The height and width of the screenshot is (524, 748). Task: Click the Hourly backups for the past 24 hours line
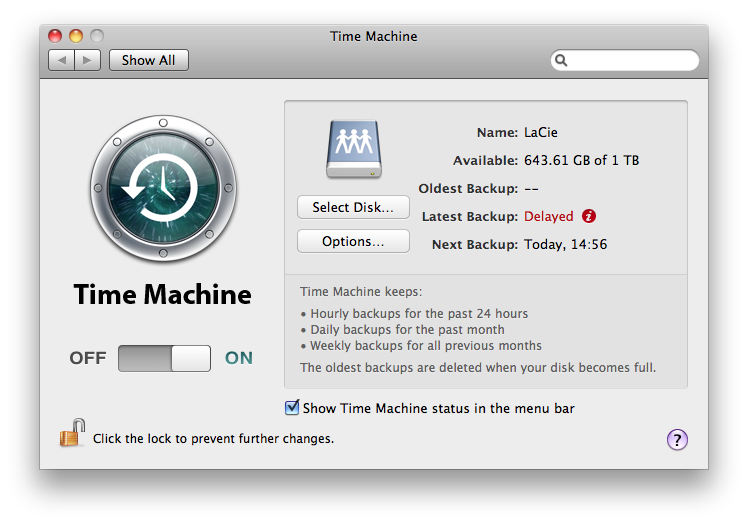coord(414,314)
